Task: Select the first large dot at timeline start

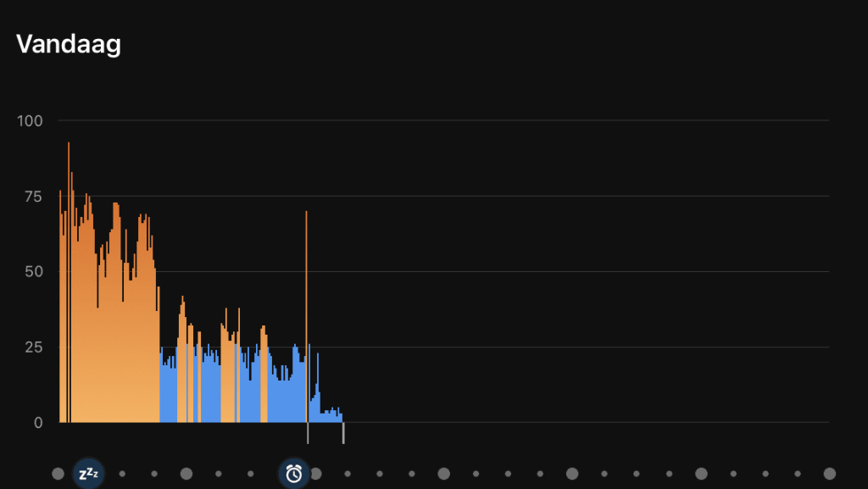Action: (x=58, y=474)
